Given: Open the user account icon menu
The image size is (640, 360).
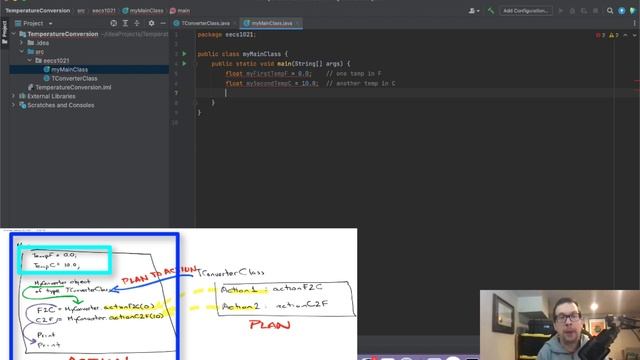Looking at the screenshot, I should 473,11.
